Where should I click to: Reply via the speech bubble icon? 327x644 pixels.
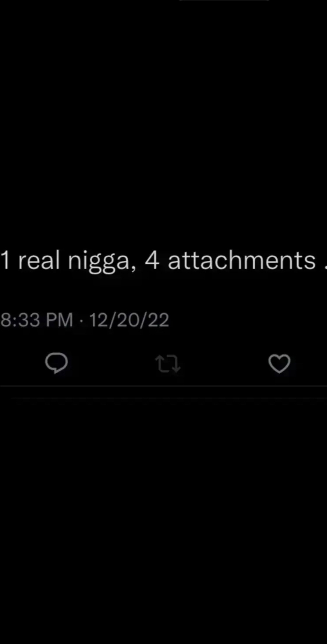(x=56, y=363)
